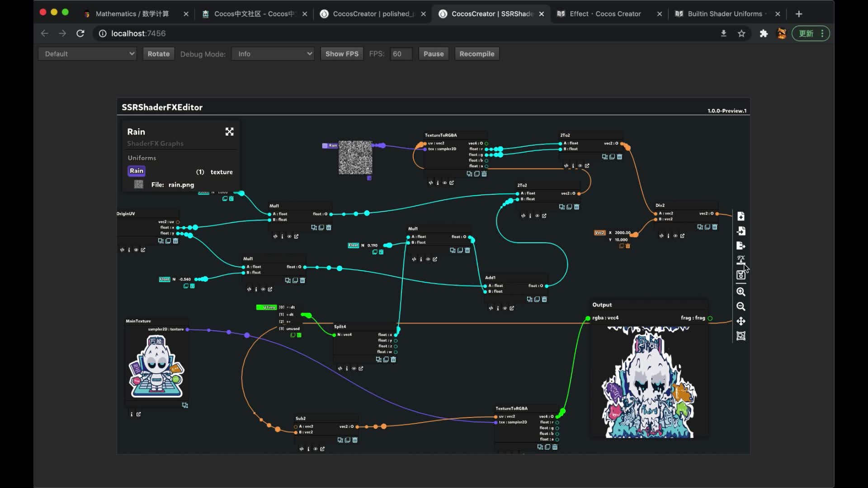This screenshot has height=488, width=868.
Task: Open the Debug Mode dropdown
Action: 272,53
